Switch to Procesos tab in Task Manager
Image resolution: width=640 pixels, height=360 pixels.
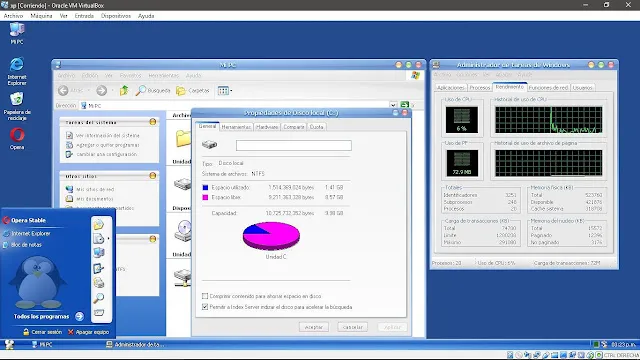point(479,88)
